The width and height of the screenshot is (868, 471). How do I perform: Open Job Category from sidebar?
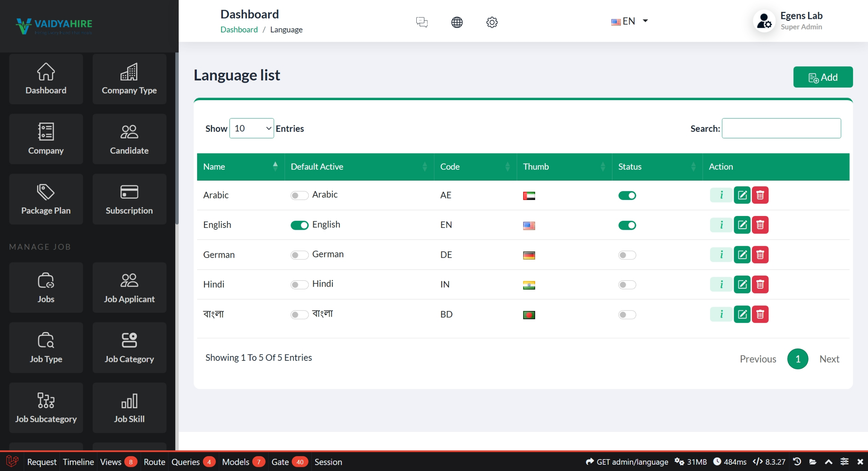click(129, 347)
